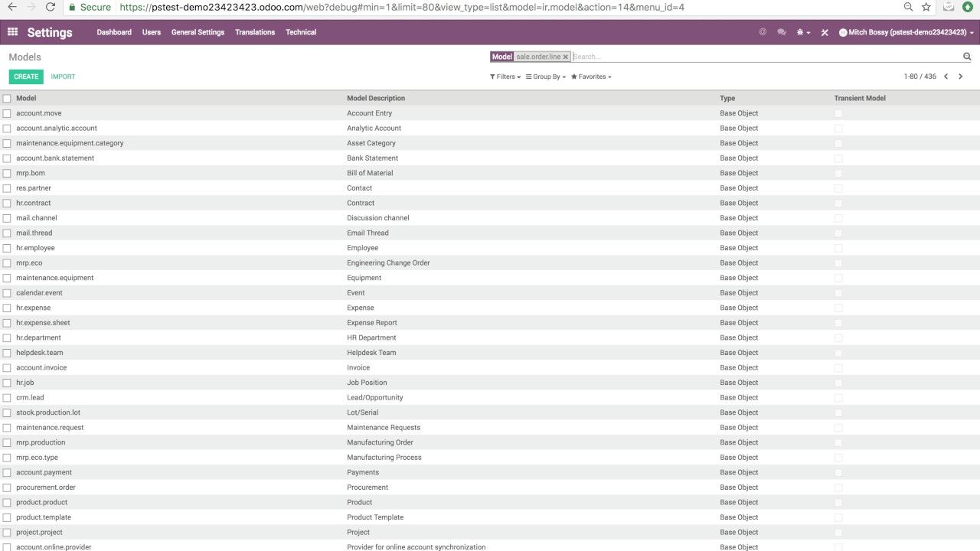Go to the next page of records
Viewport: 980px width, 551px height.
click(961, 77)
